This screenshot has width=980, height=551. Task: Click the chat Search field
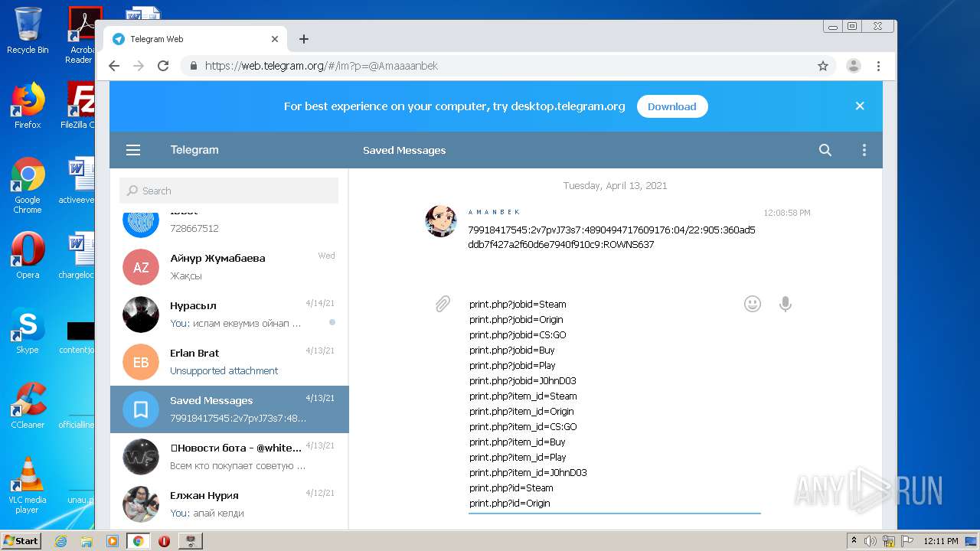point(229,191)
